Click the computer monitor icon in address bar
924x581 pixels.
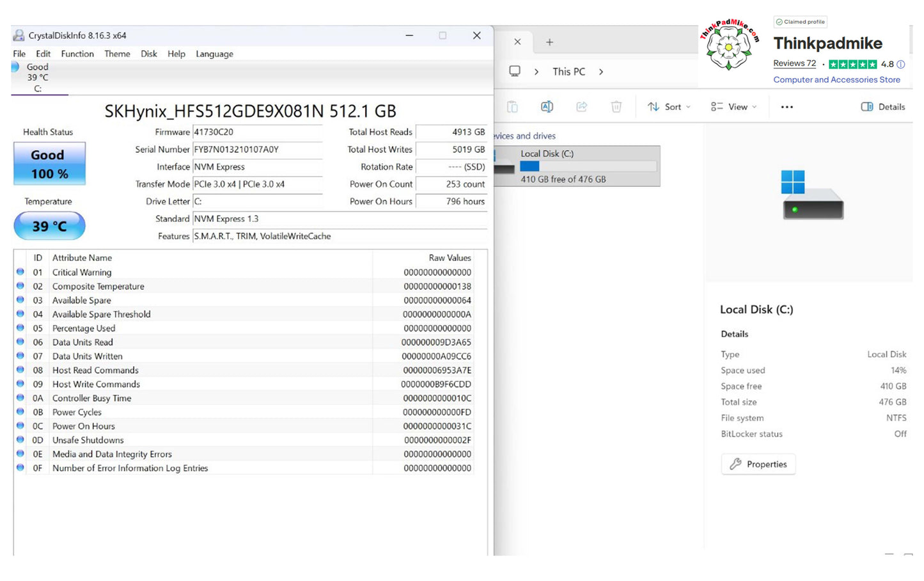click(515, 71)
